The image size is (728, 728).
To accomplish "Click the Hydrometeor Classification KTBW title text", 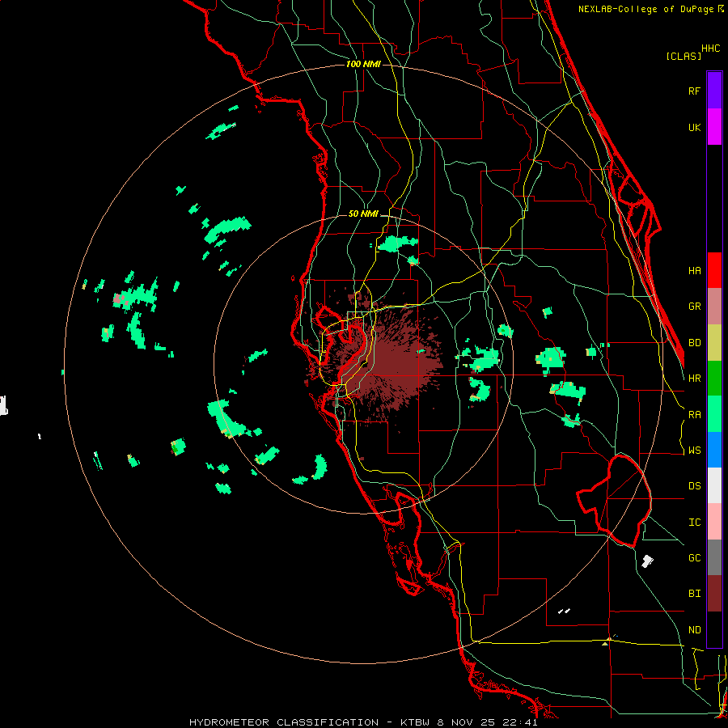I will (x=363, y=722).
